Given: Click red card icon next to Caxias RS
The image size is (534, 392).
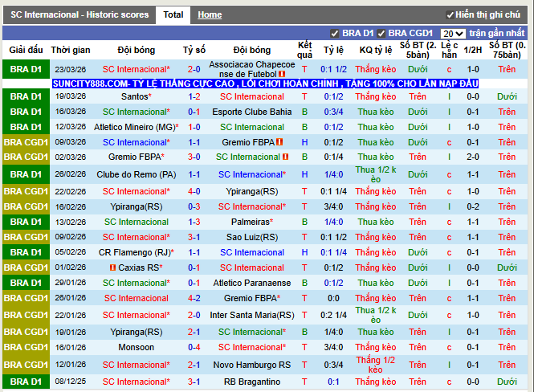Looking at the screenshot, I should (x=113, y=267).
